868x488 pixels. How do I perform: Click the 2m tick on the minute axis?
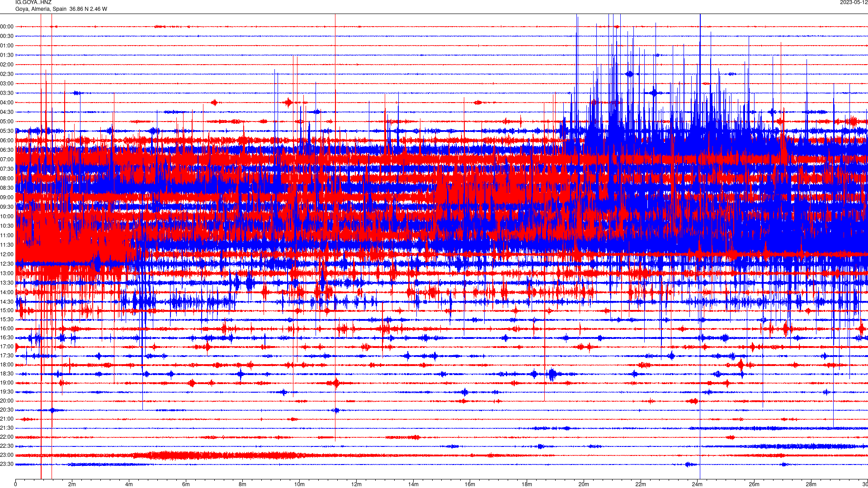click(x=72, y=484)
